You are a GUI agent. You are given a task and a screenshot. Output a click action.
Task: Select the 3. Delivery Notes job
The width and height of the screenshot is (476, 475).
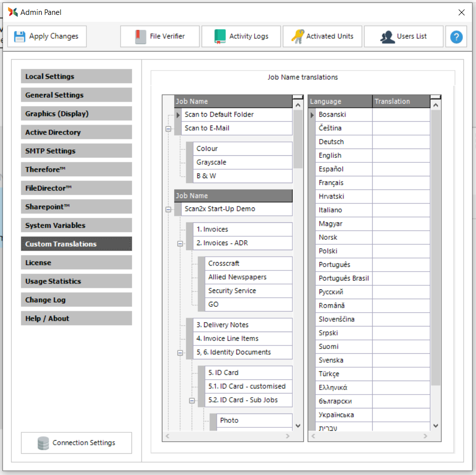[x=222, y=325]
